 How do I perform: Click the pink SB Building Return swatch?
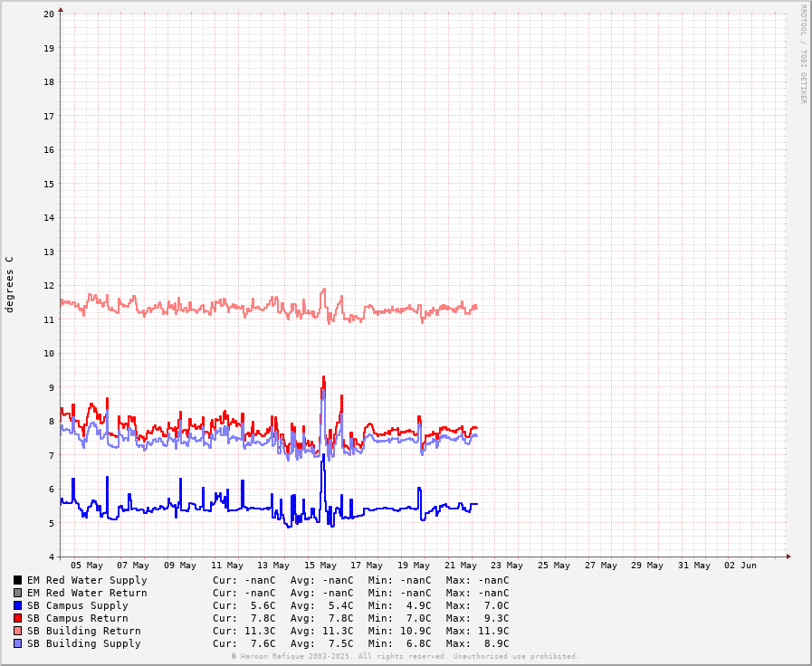(17, 631)
